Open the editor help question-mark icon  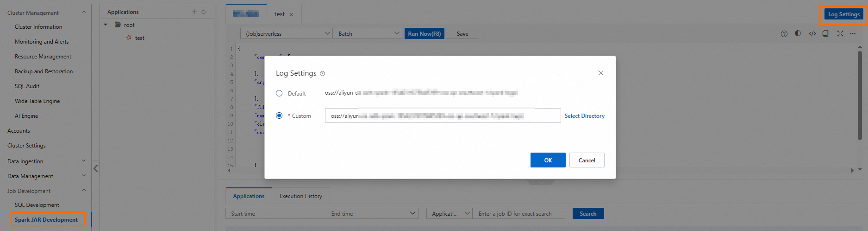(x=784, y=34)
